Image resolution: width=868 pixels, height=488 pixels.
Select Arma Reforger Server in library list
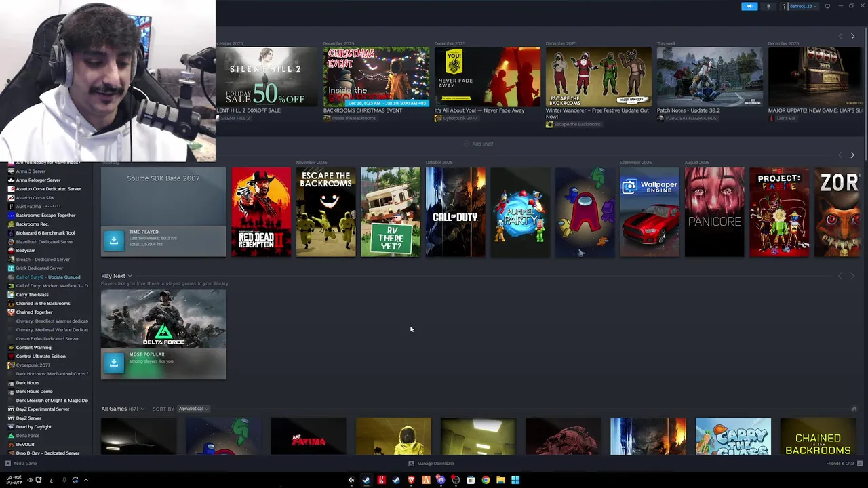click(38, 180)
